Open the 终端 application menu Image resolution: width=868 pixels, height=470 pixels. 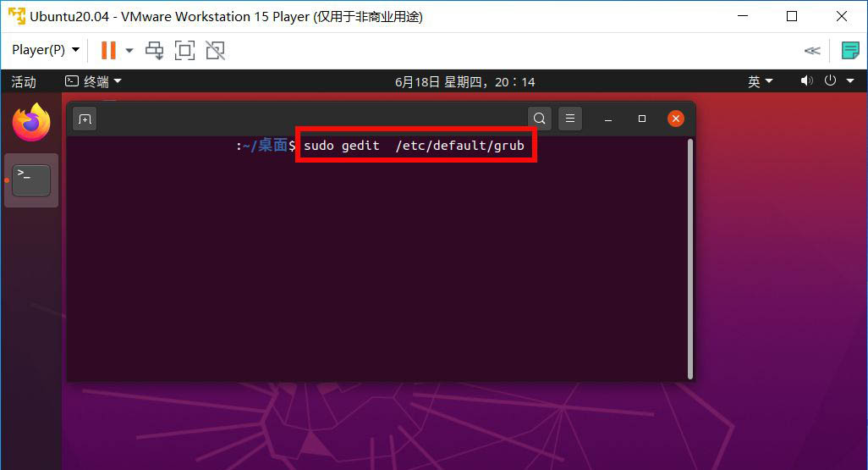pos(94,81)
